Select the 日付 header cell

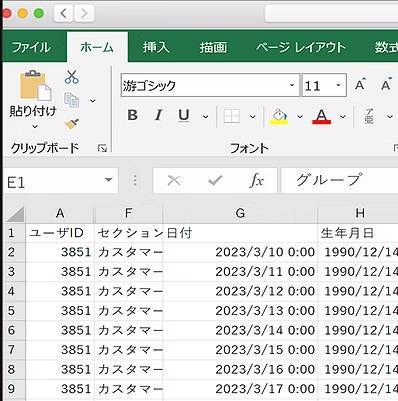click(x=240, y=233)
